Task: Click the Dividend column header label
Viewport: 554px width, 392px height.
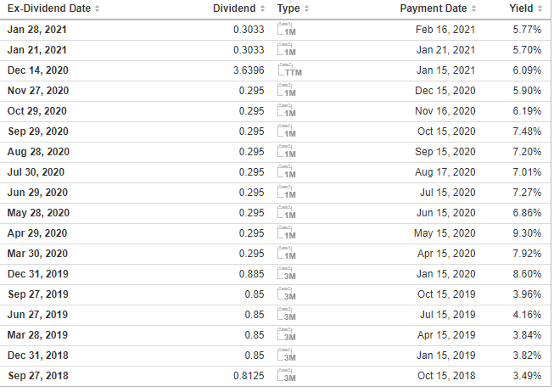Action: coord(234,8)
